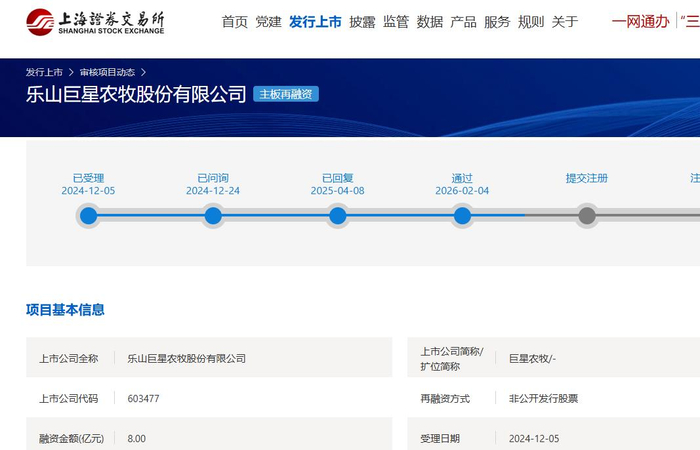
Task: Click the date 2025-04-08 under 已回复
Action: [x=338, y=191]
